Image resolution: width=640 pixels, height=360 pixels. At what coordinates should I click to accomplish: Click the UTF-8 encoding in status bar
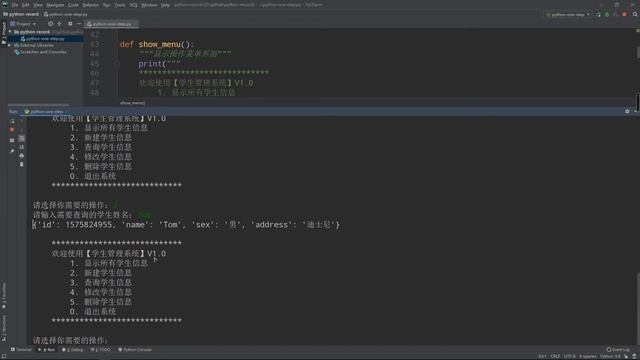pyautogui.click(x=569, y=356)
